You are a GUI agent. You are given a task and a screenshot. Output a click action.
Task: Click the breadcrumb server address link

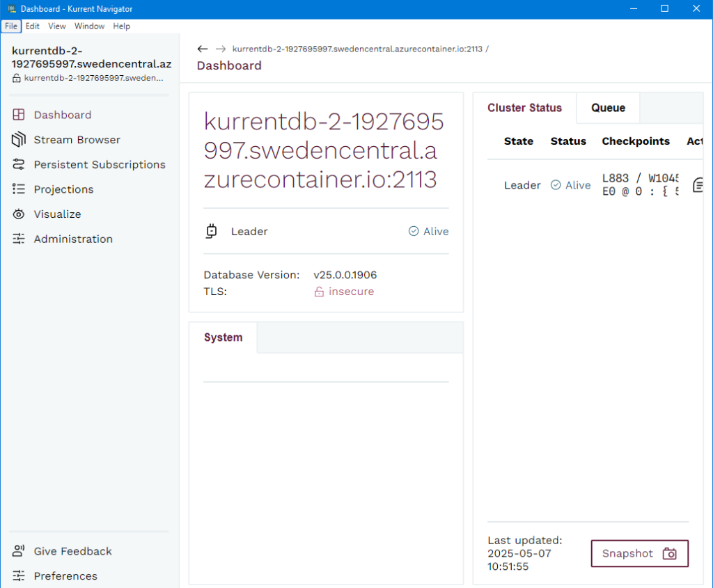click(x=357, y=49)
